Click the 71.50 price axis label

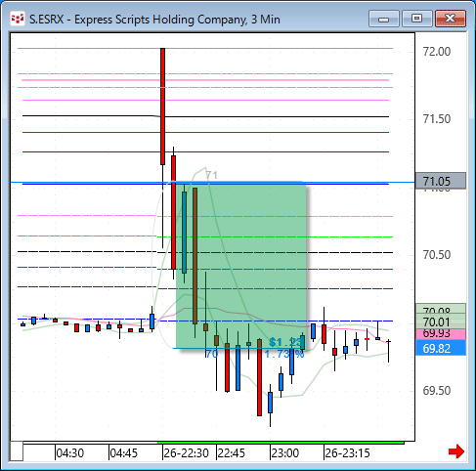click(437, 119)
